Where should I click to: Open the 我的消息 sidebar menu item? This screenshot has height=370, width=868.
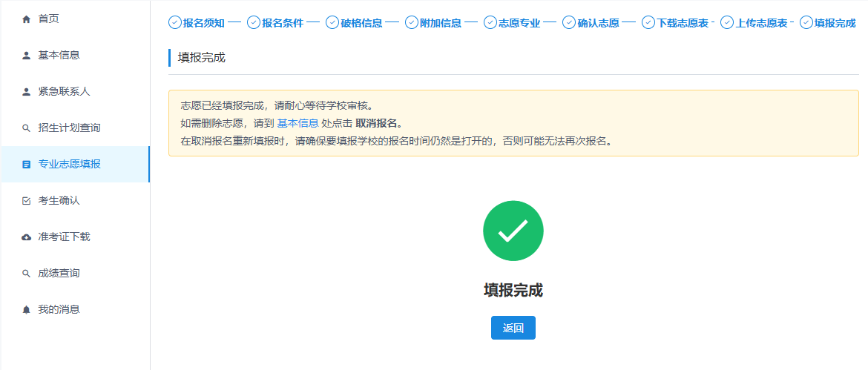pos(59,310)
